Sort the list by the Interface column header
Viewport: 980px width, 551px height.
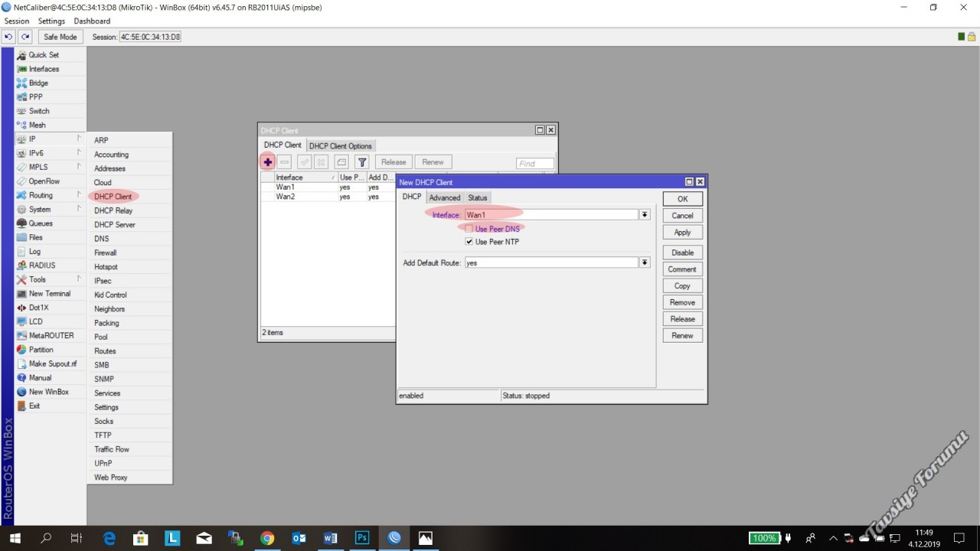(x=305, y=178)
